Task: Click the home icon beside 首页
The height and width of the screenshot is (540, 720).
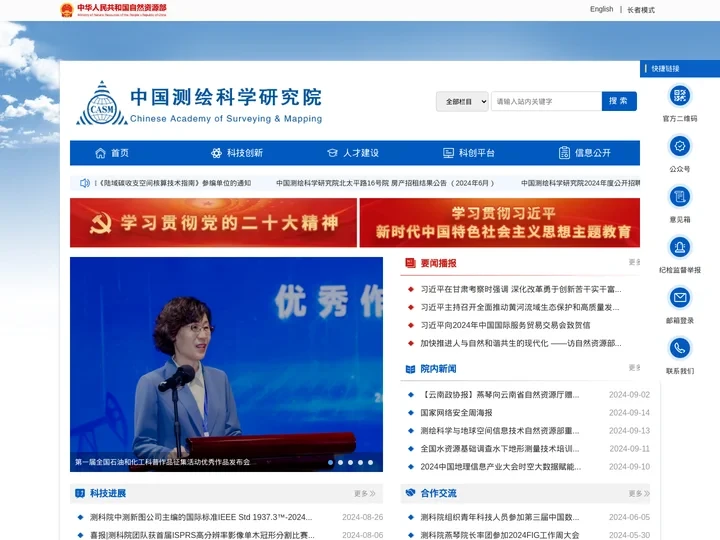Action: pos(100,153)
